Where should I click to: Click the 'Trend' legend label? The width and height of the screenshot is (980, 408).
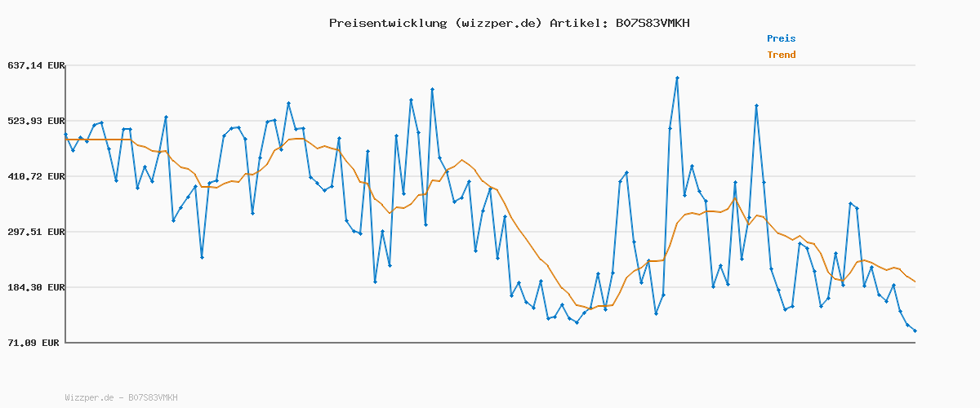(x=781, y=55)
